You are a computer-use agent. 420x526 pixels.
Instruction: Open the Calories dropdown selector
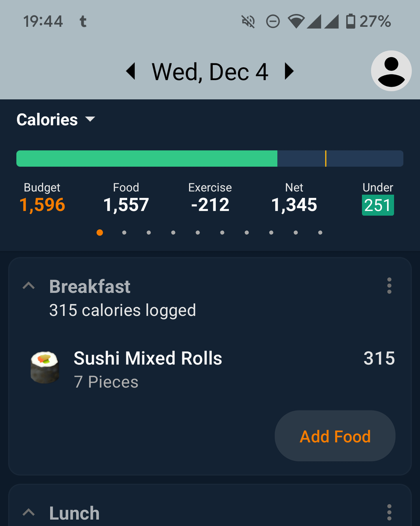56,119
